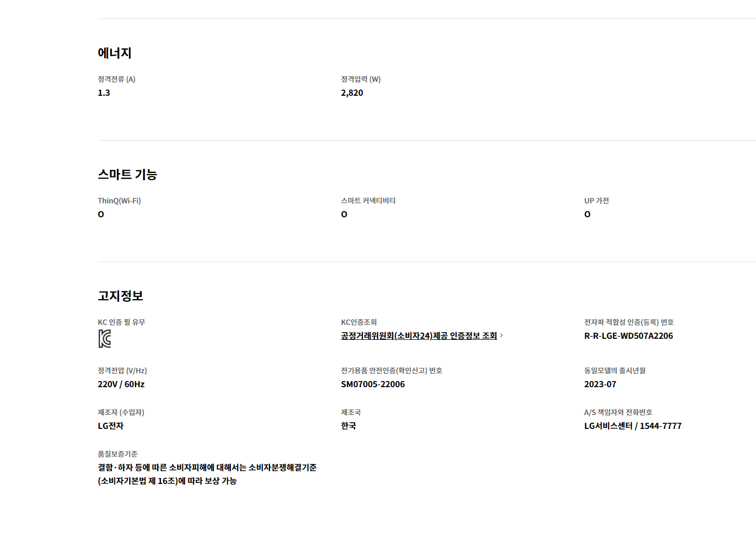756x537 pixels.
Task: Click the 동일모델의 출시년월 label
Action: click(x=615, y=371)
